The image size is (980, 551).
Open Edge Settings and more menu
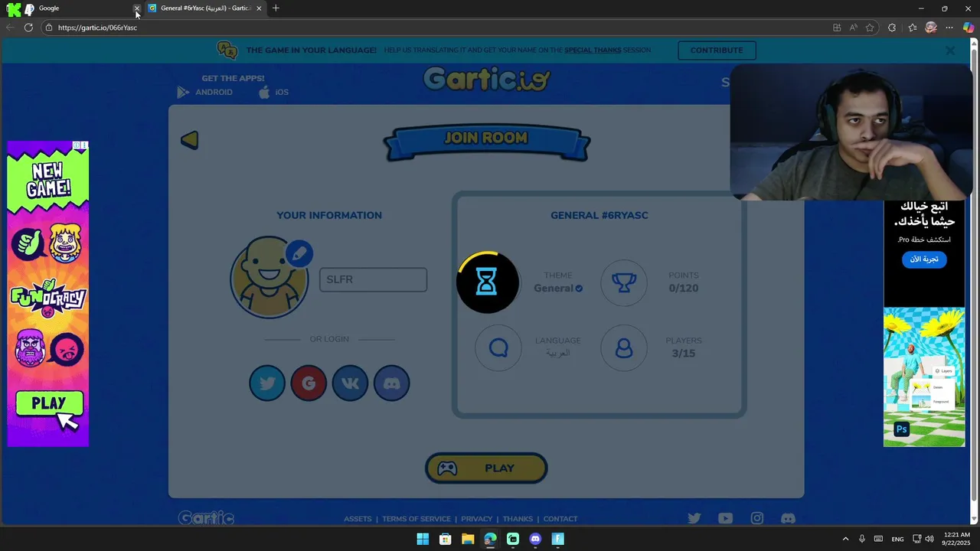949,28
